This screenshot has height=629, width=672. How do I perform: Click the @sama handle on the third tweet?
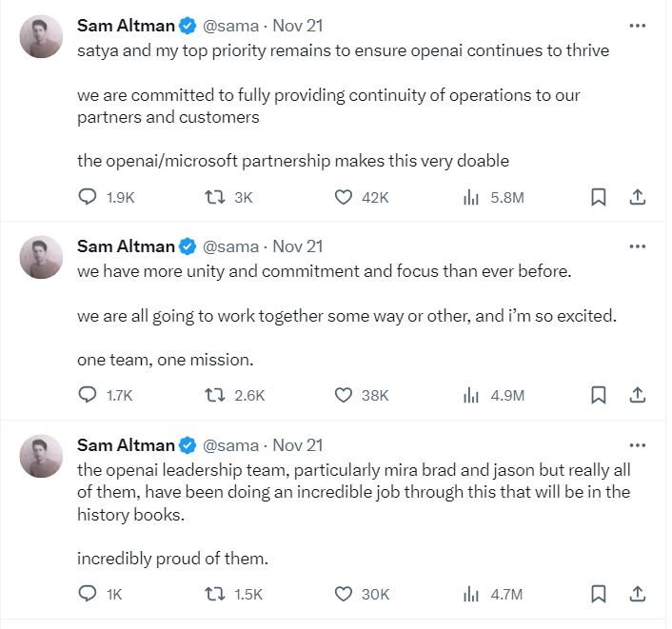pyautogui.click(x=230, y=445)
